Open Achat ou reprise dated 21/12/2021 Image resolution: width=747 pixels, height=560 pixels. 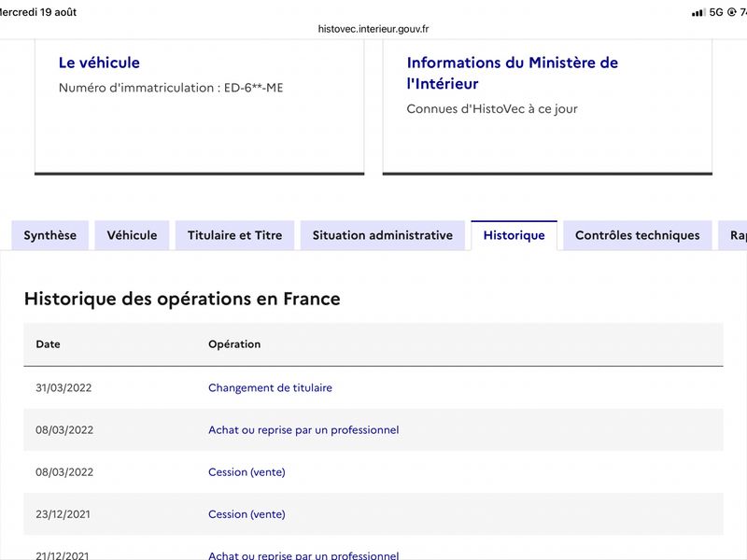point(303,555)
